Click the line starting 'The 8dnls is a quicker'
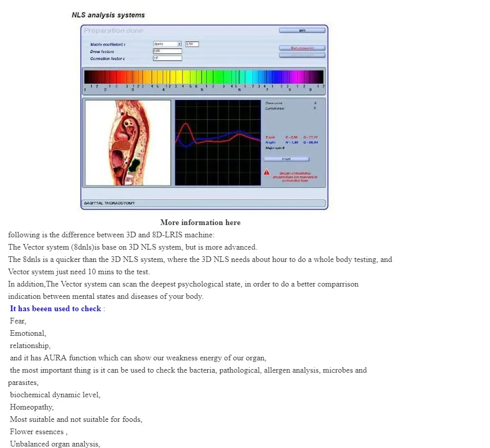This screenshot has height=448, width=490. coord(200,259)
